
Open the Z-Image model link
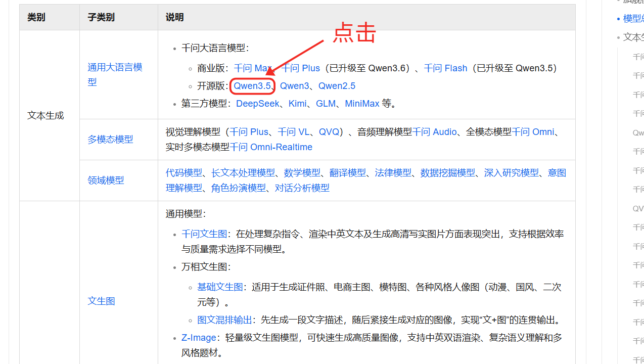(x=199, y=338)
